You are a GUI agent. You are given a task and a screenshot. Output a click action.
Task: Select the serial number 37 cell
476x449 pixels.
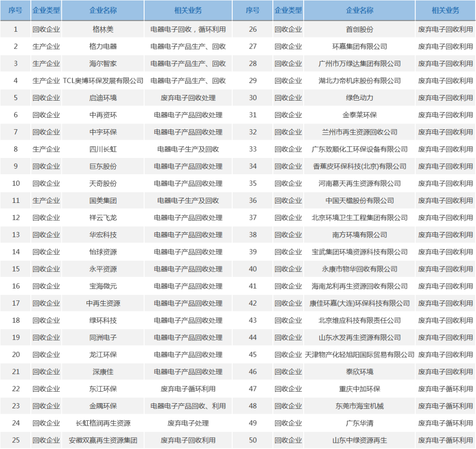[253, 217]
